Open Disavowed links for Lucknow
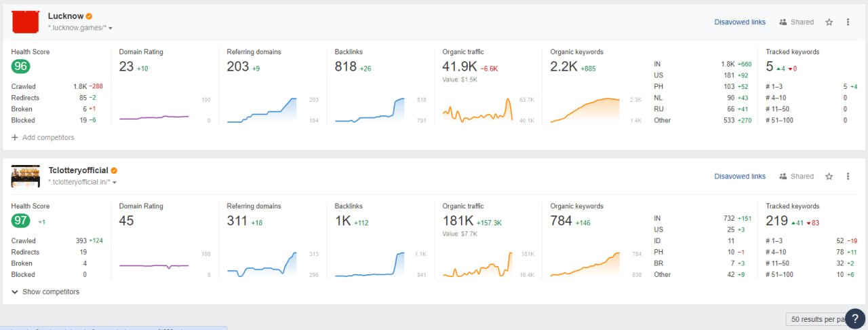Screen dimensions: 868x330 740,22
